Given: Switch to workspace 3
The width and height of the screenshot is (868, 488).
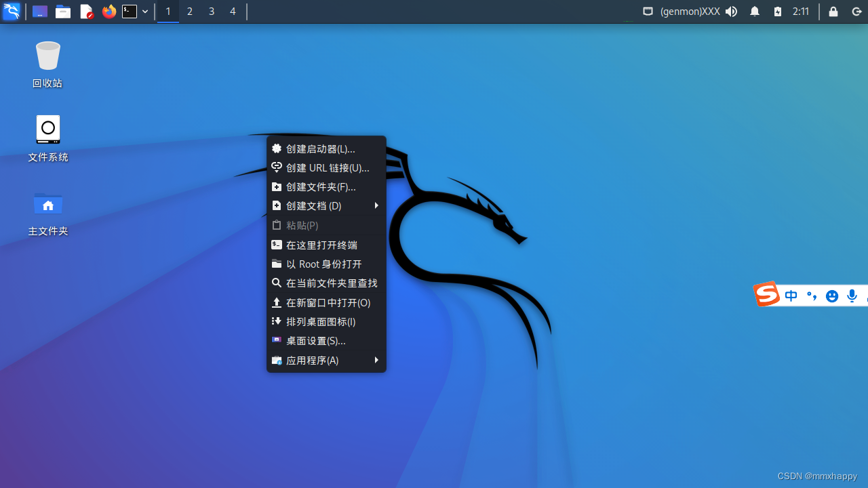Looking at the screenshot, I should [212, 12].
